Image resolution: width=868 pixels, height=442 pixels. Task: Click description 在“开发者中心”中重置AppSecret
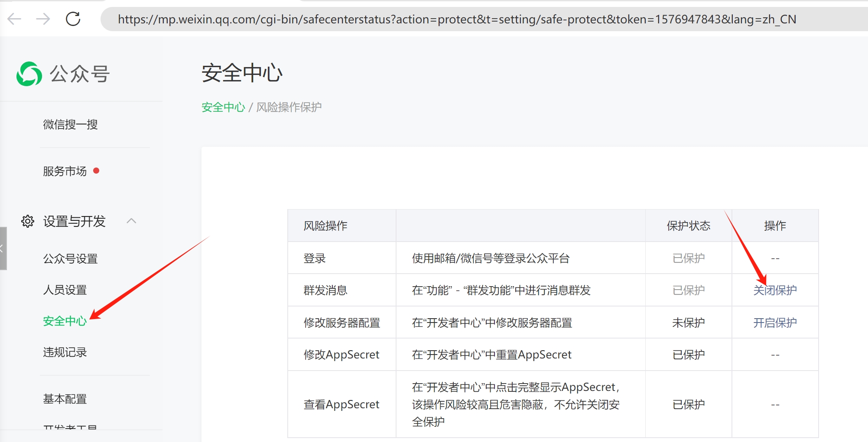(x=491, y=355)
